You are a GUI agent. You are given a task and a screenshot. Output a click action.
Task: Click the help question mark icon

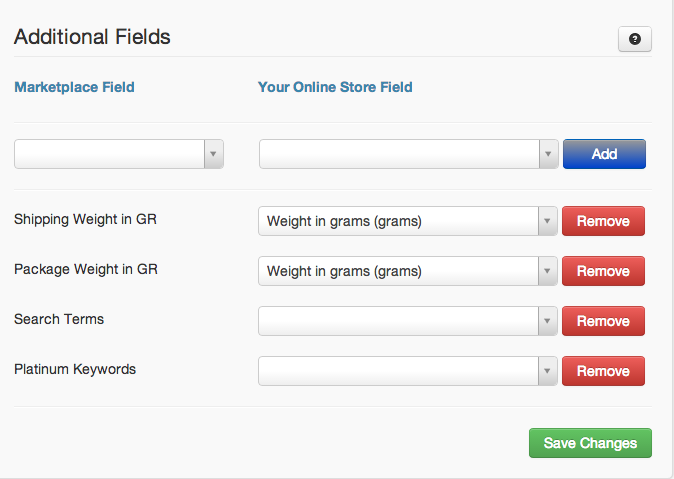[634, 39]
